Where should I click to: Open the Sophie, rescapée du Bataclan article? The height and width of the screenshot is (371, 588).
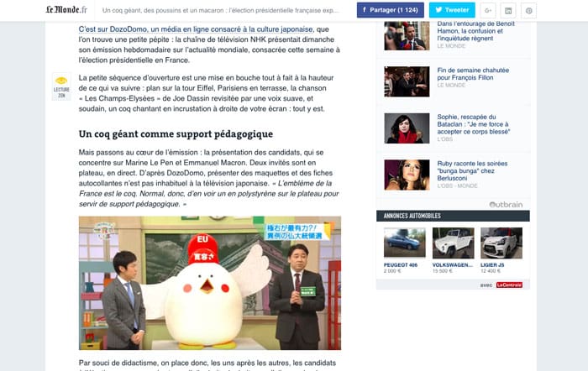pyautogui.click(x=473, y=124)
